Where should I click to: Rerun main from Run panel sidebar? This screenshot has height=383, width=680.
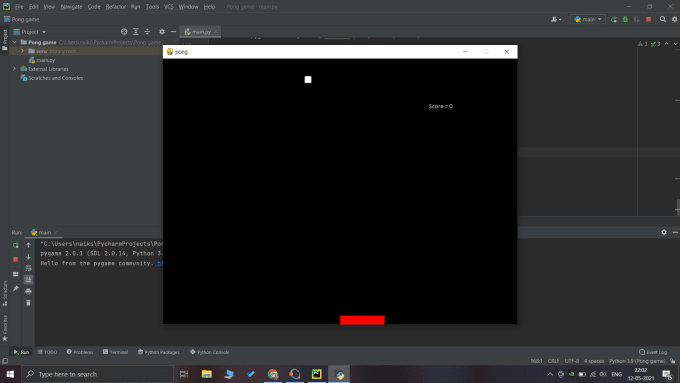[x=16, y=246]
